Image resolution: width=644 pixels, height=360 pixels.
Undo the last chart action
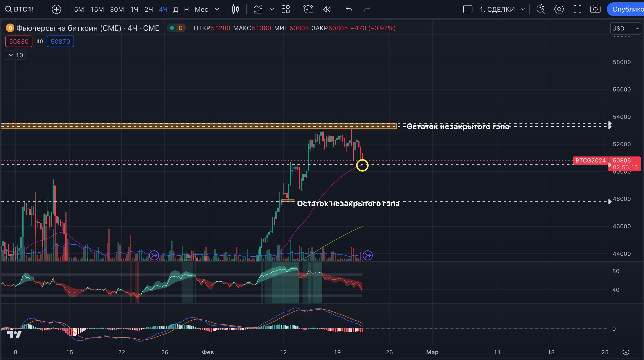[x=349, y=10]
